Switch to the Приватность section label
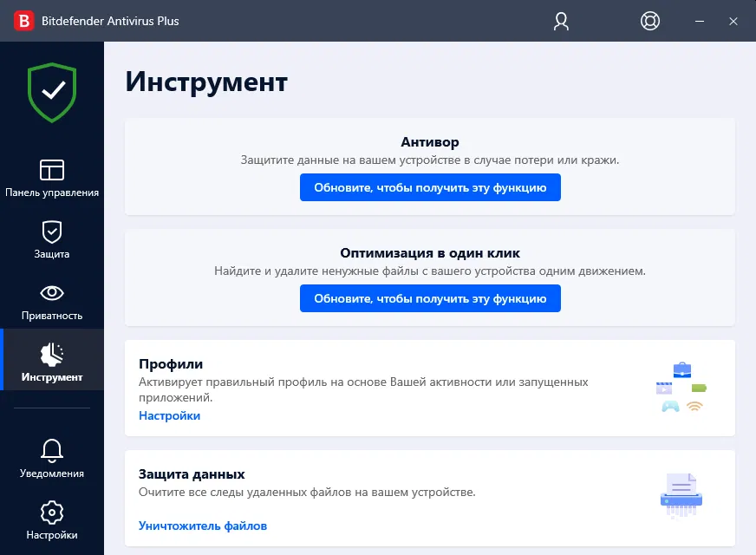 tap(52, 316)
